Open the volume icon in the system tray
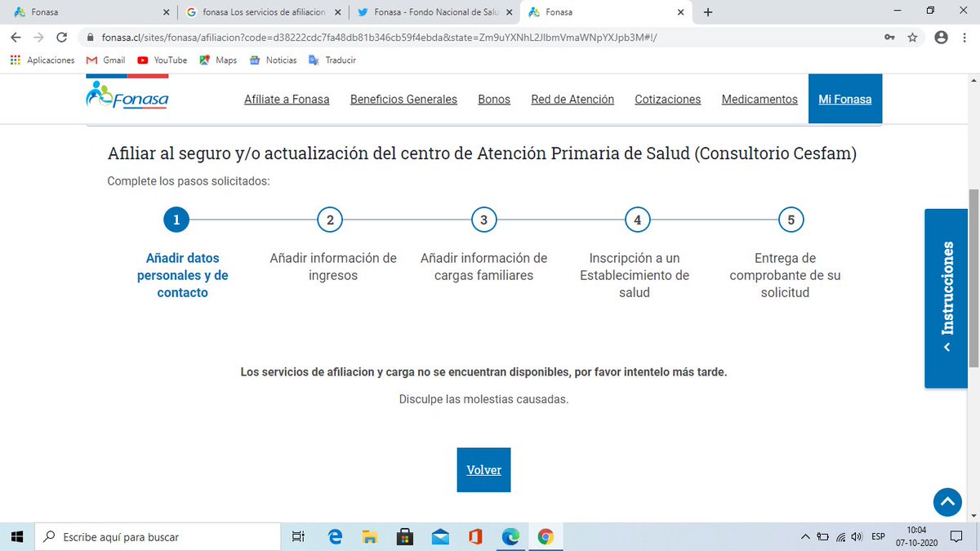The height and width of the screenshot is (551, 980). tap(856, 536)
